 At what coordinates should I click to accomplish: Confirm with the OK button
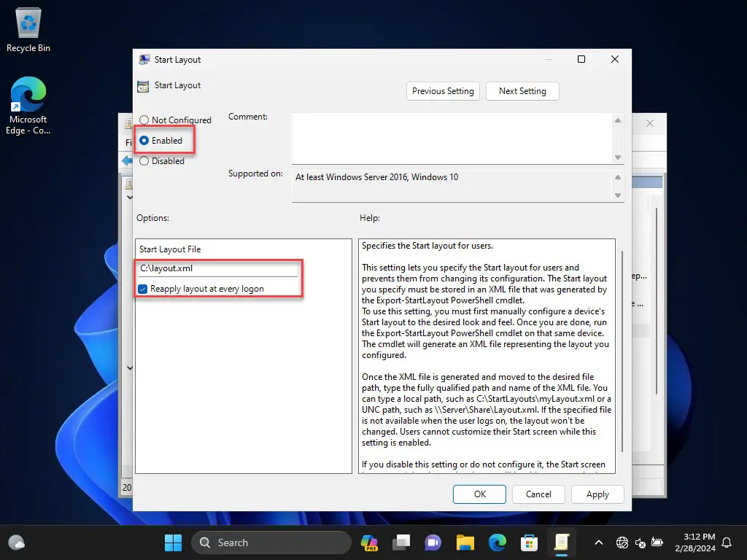coord(480,494)
